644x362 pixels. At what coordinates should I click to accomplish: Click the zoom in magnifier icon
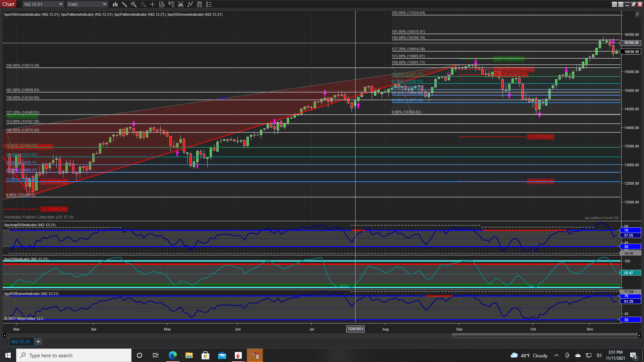pyautogui.click(x=134, y=4)
